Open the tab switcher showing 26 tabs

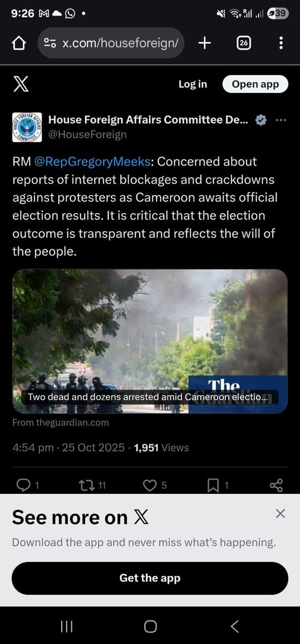pos(244,43)
